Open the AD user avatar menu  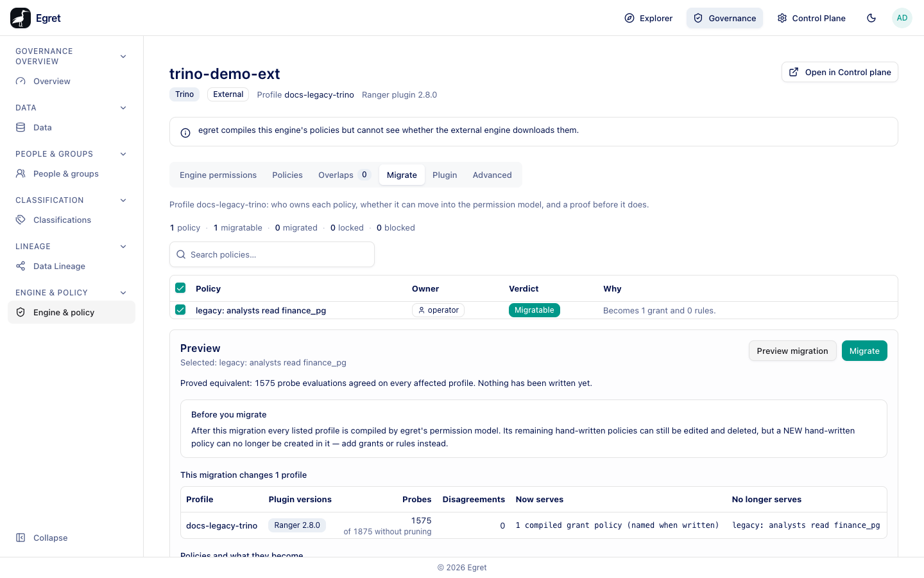pyautogui.click(x=902, y=18)
